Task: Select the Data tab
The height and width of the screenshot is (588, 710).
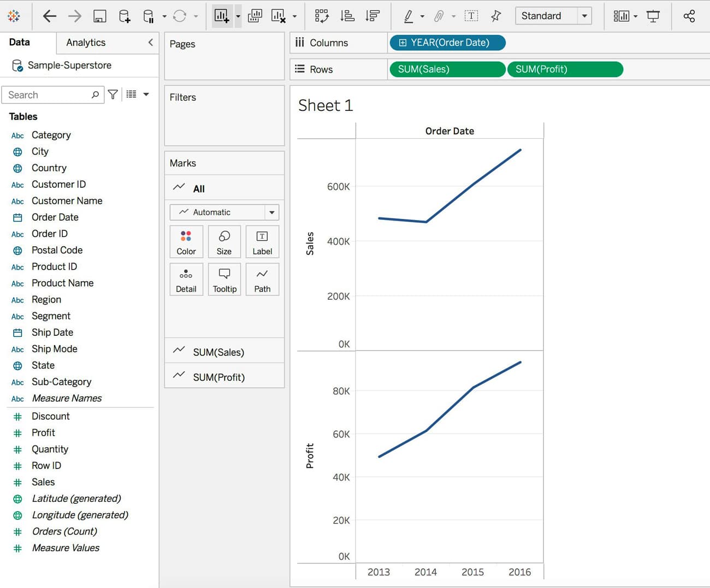Action: pyautogui.click(x=20, y=43)
